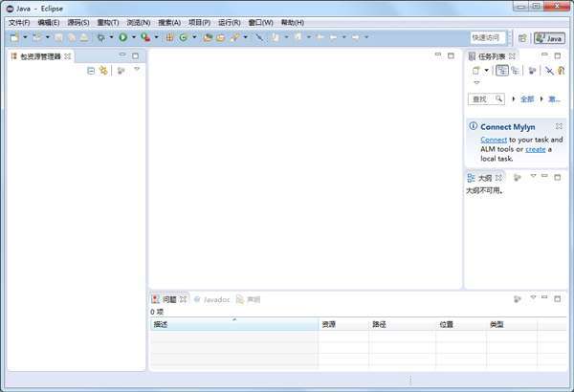Click the New wizard icon in main toolbar
Screen dimensions: 574x392
14,37
